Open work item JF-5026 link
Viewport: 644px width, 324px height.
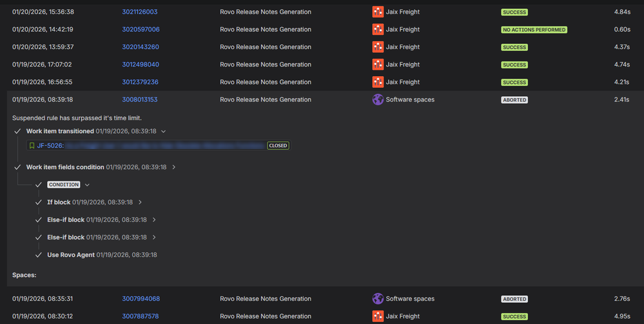pos(50,146)
